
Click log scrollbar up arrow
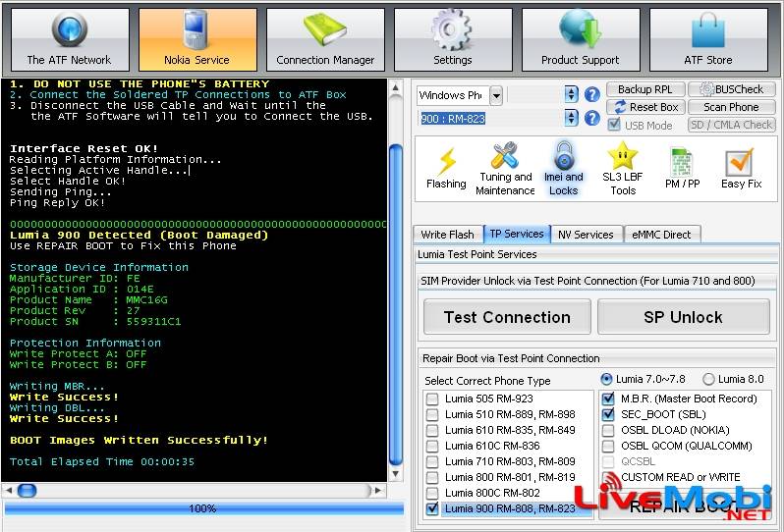(396, 88)
